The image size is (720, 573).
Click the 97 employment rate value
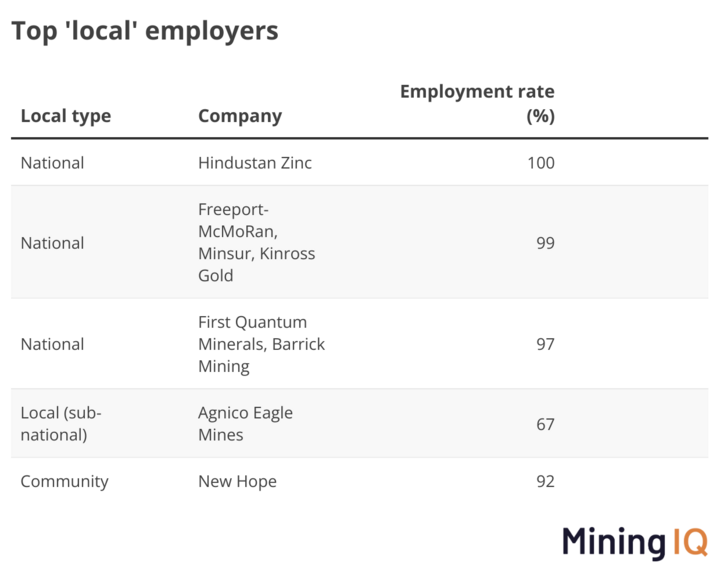[545, 344]
